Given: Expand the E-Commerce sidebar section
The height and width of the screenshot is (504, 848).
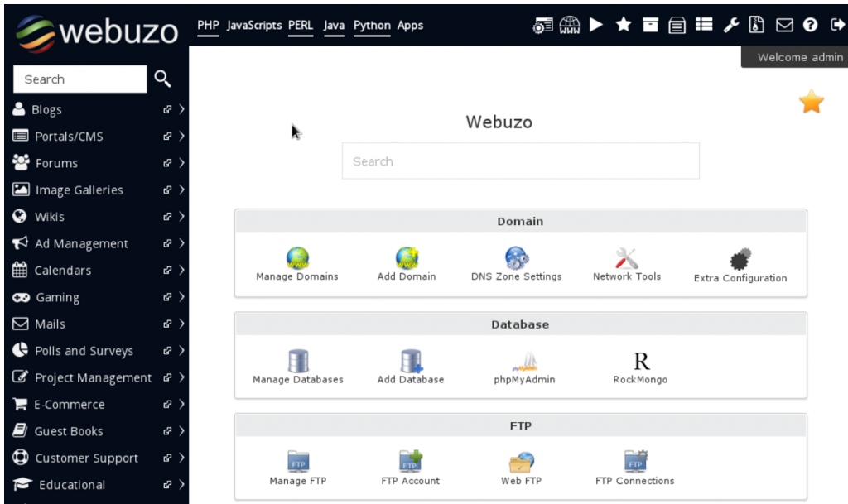Looking at the screenshot, I should [181, 404].
